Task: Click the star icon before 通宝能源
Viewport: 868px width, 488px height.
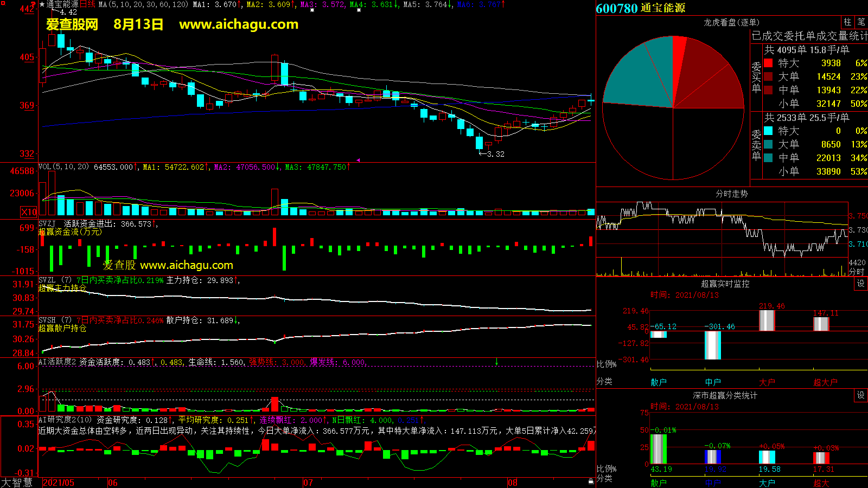Action: tap(42, 4)
